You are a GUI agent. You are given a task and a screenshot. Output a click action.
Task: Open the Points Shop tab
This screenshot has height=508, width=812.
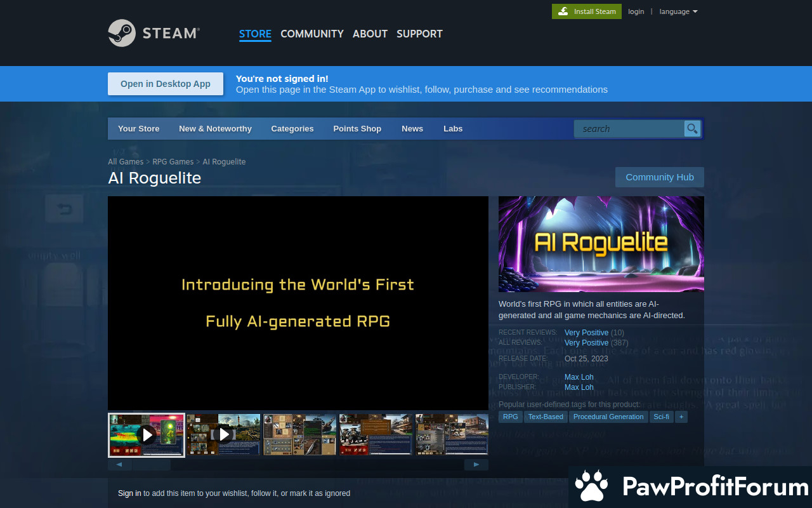coord(357,129)
